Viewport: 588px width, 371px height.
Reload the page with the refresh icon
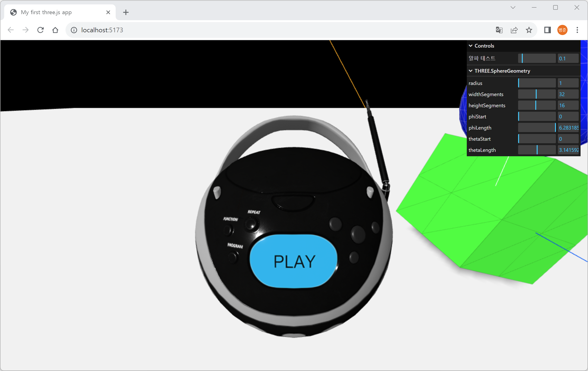click(41, 30)
